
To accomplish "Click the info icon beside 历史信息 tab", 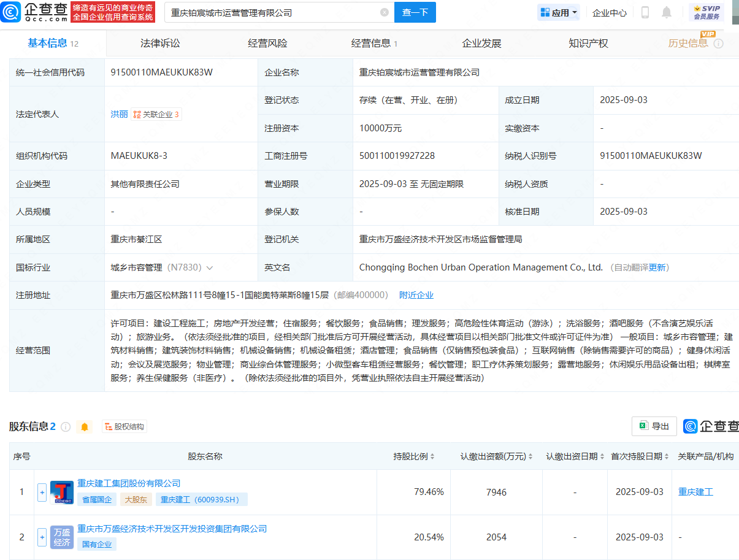I will tap(719, 44).
